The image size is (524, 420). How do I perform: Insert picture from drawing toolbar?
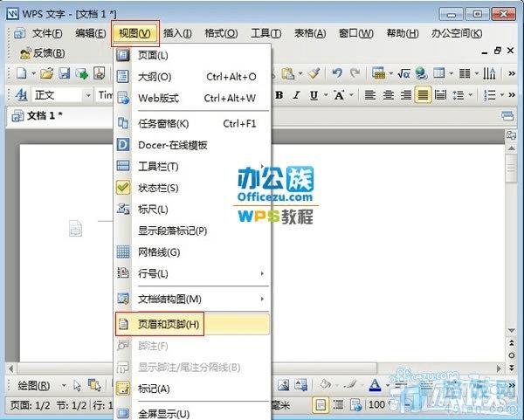(283, 386)
